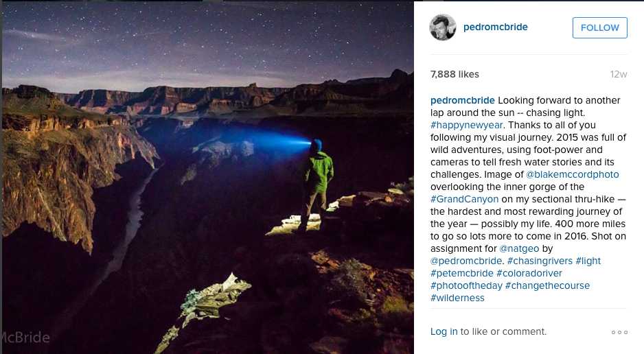
Task: Open pedromcbride username in the post header
Action: [x=495, y=27]
